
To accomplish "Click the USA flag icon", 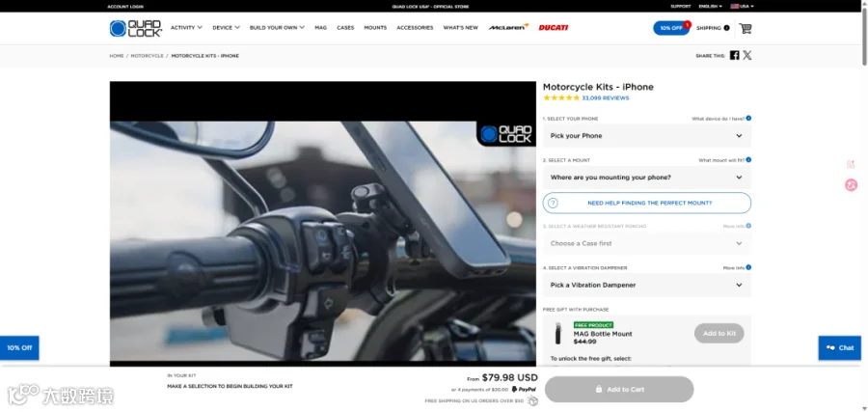I will click(735, 7).
